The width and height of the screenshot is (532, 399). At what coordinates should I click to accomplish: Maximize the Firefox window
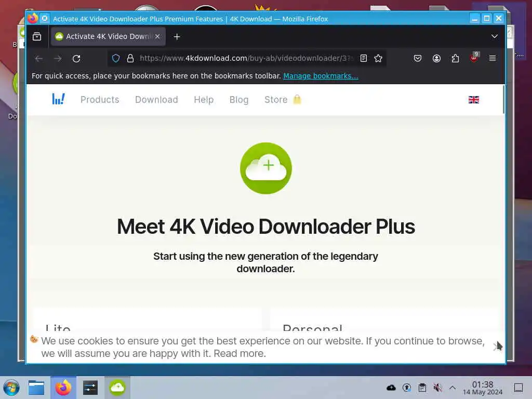click(486, 18)
